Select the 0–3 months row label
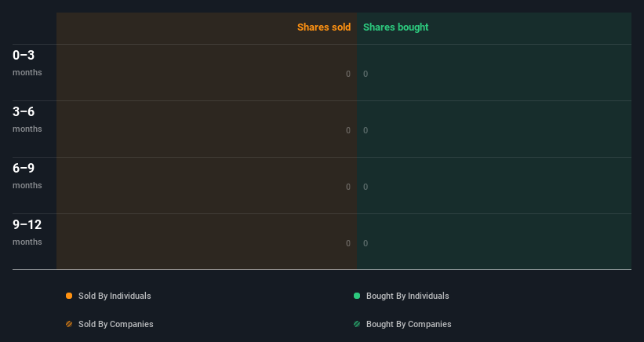 27,63
